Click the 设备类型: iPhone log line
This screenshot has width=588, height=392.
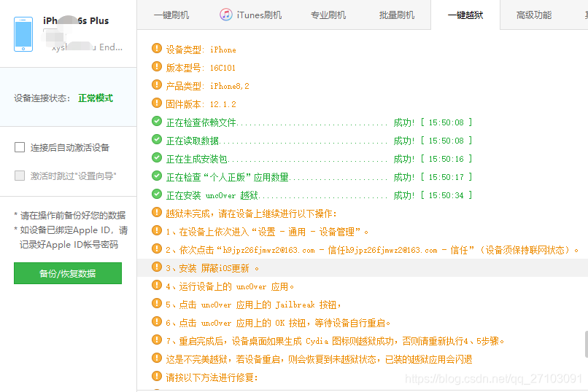201,50
